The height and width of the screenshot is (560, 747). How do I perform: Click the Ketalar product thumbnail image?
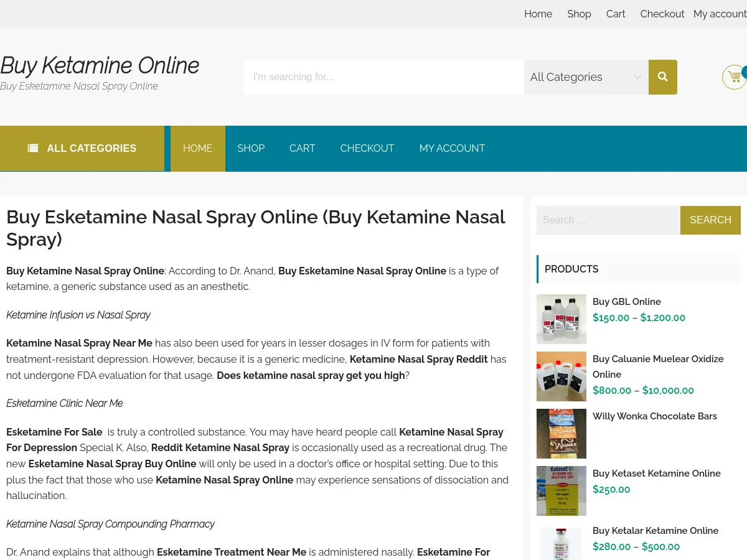[x=561, y=544]
